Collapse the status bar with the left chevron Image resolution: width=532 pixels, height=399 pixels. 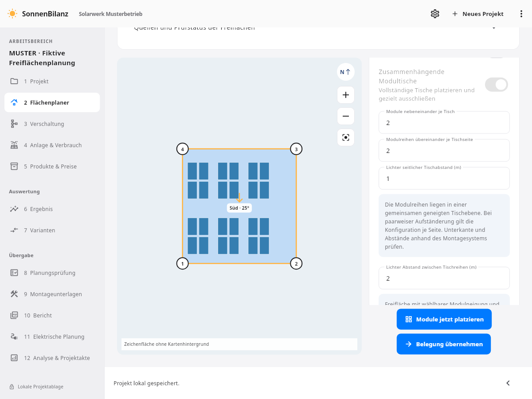(x=508, y=383)
